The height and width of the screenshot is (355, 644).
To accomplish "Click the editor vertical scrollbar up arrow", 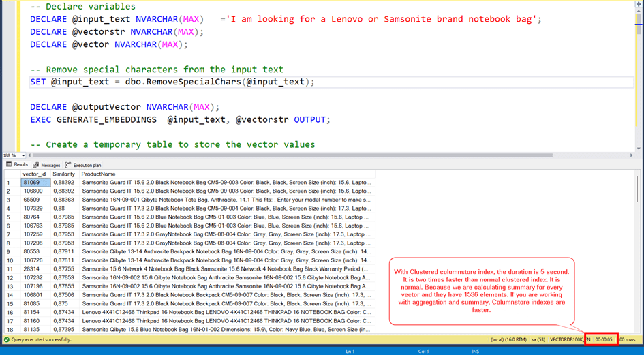I will 639,5.
